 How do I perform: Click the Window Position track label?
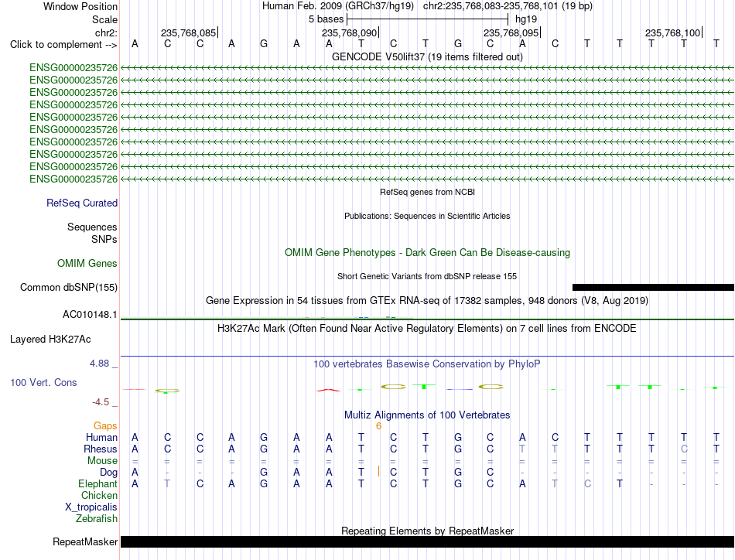[x=80, y=6]
